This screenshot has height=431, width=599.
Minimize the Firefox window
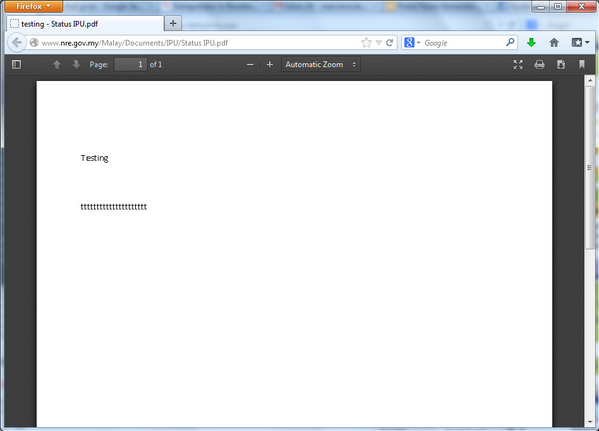click(x=541, y=6)
